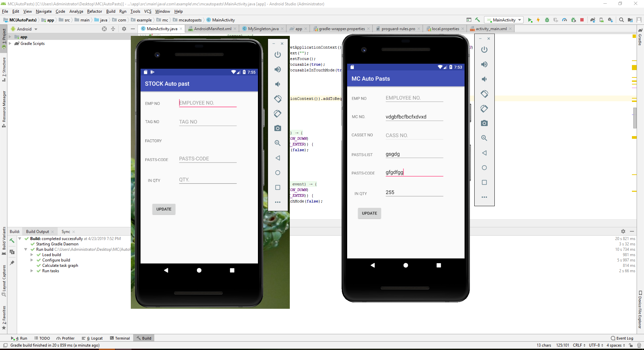
Task: Click UPDATE in the MC Auto Pasts app
Action: coord(369,213)
